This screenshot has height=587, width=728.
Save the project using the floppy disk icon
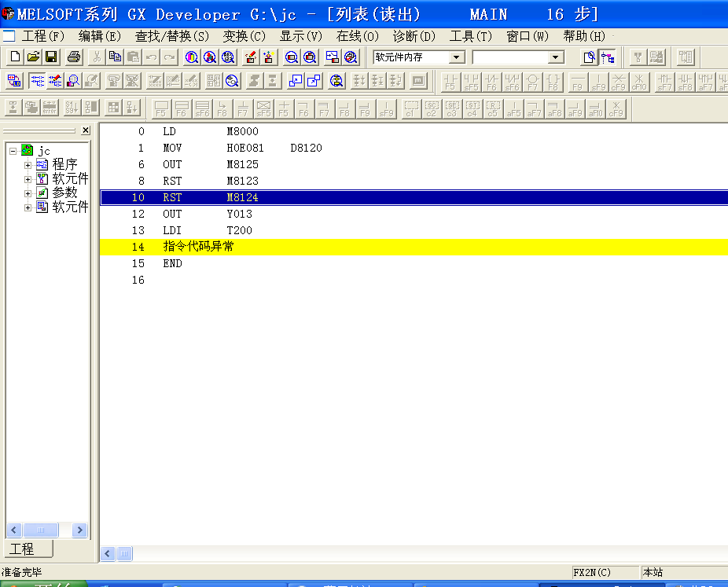(50, 57)
